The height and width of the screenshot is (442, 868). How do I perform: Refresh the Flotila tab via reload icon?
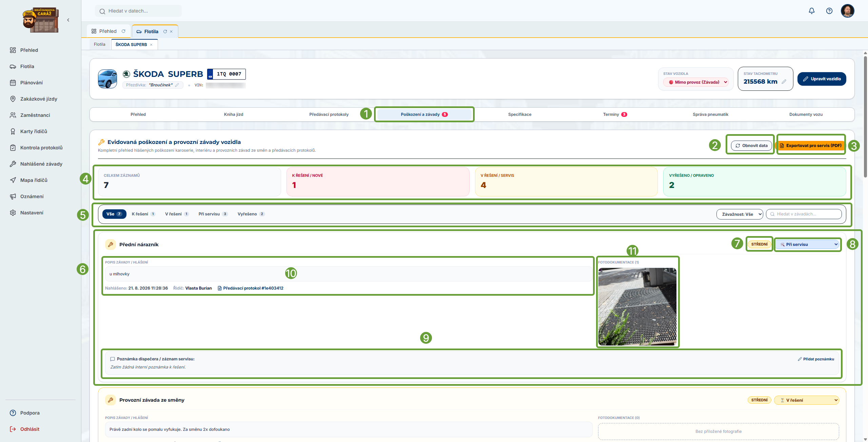pos(165,31)
